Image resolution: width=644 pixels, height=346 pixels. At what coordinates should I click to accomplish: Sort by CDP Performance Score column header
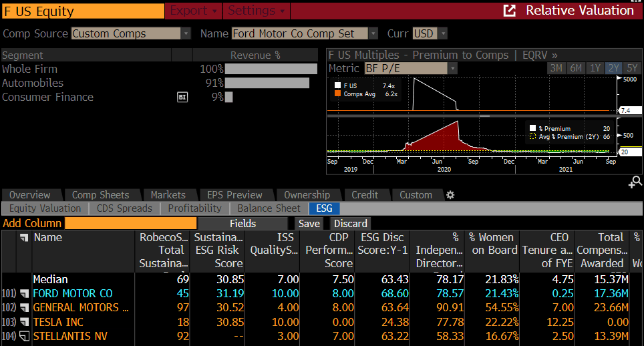point(328,250)
